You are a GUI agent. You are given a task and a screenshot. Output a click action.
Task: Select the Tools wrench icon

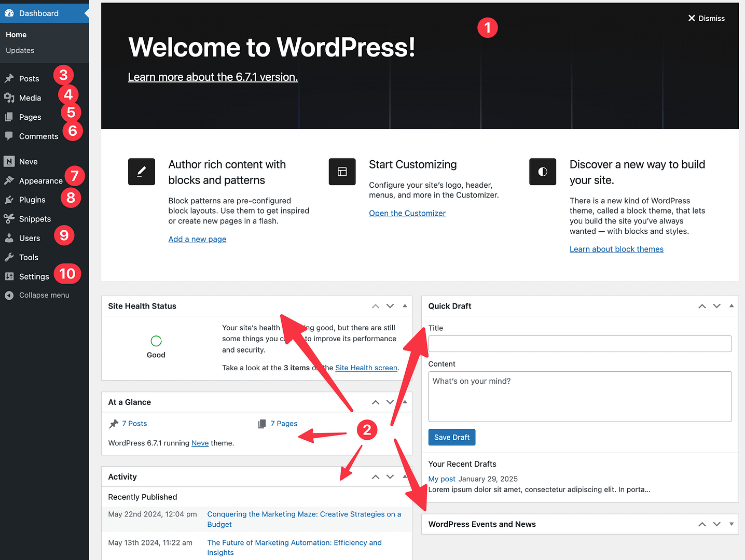(x=9, y=257)
